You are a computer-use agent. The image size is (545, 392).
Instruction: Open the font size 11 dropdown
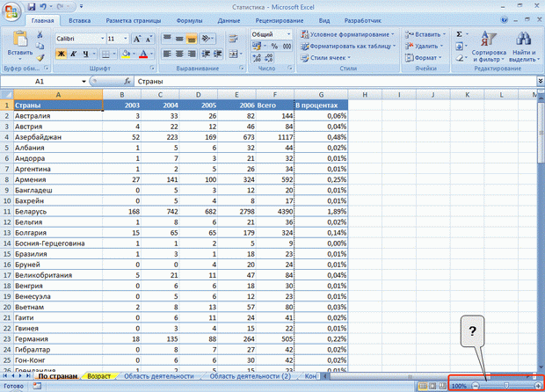126,39
